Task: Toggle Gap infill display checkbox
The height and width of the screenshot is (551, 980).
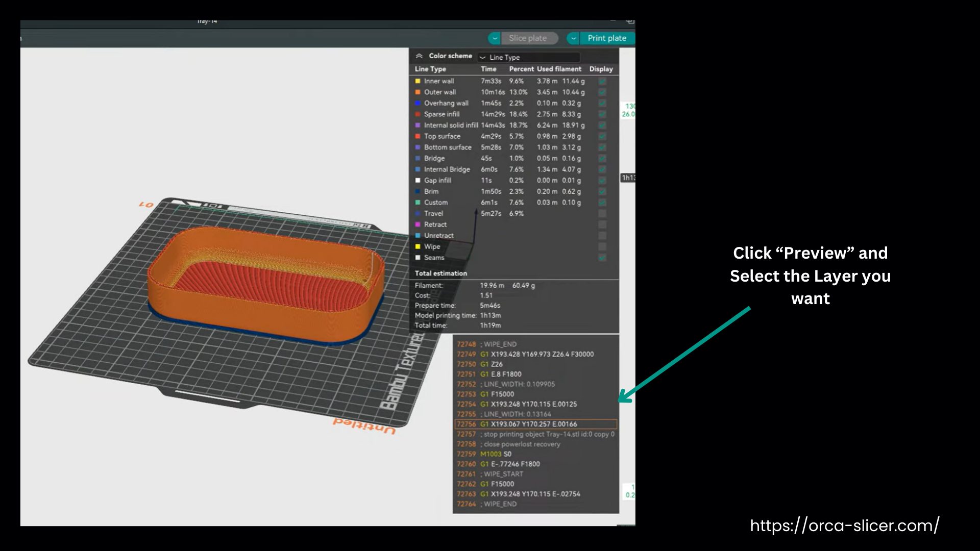Action: click(602, 181)
